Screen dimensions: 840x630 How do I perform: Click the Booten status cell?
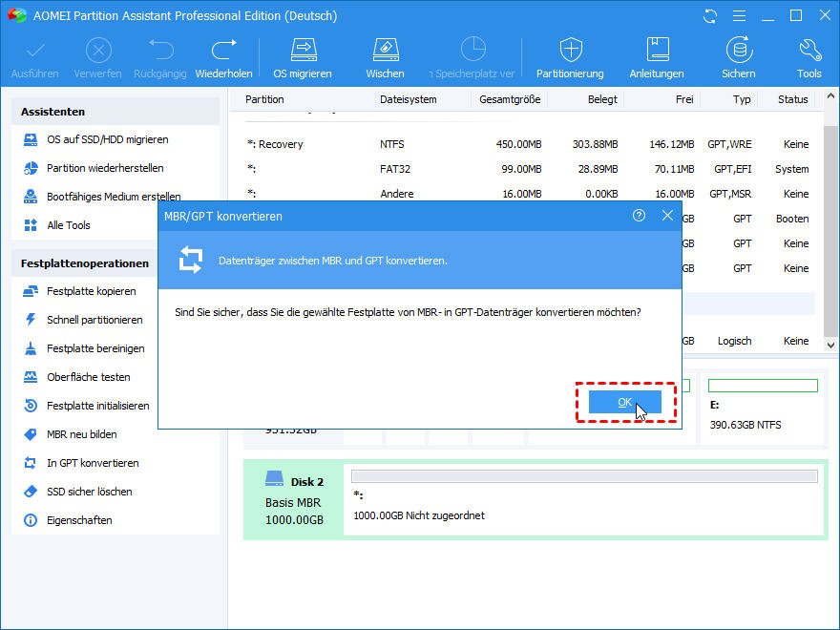(792, 219)
